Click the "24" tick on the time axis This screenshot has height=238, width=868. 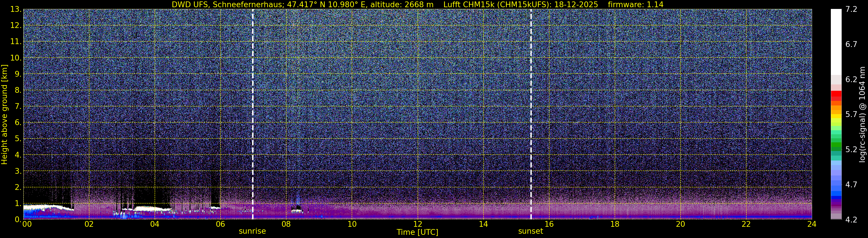tap(812, 224)
